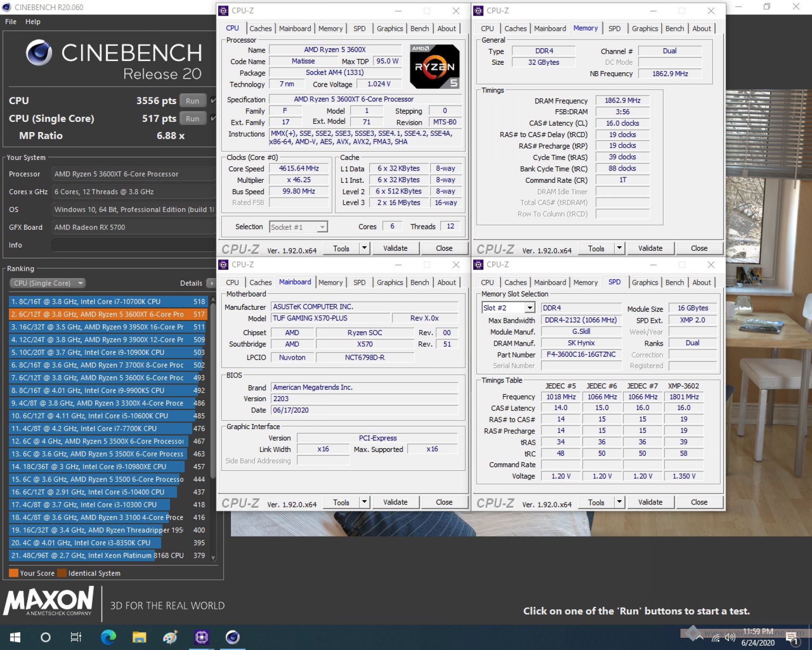812x650 pixels.
Task: Click CPU-Z icon in top-left window title
Action: [223, 11]
